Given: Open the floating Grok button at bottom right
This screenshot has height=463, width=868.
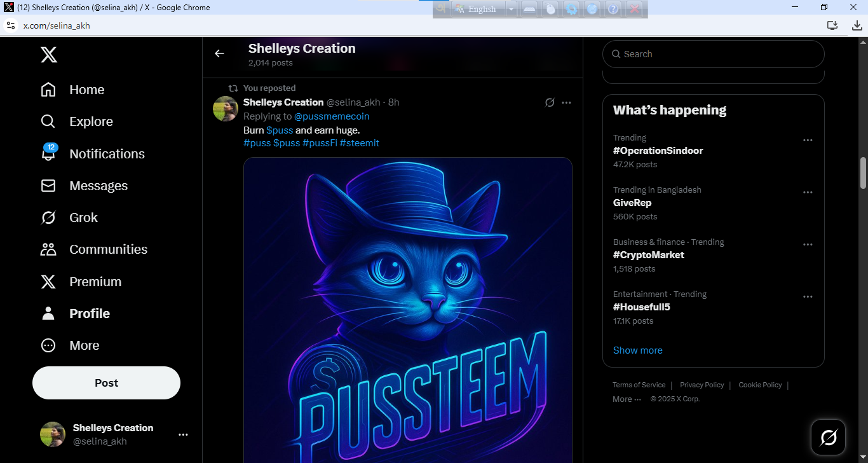Looking at the screenshot, I should click(x=828, y=437).
